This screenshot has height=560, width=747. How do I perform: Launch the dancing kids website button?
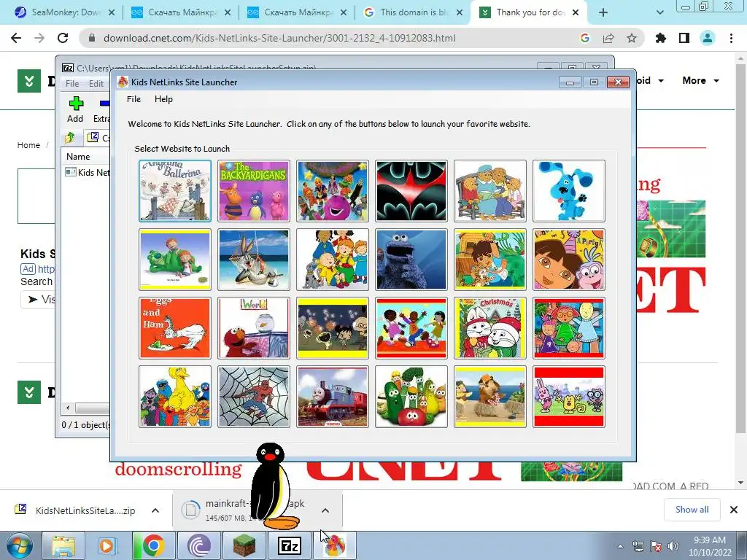pos(411,328)
